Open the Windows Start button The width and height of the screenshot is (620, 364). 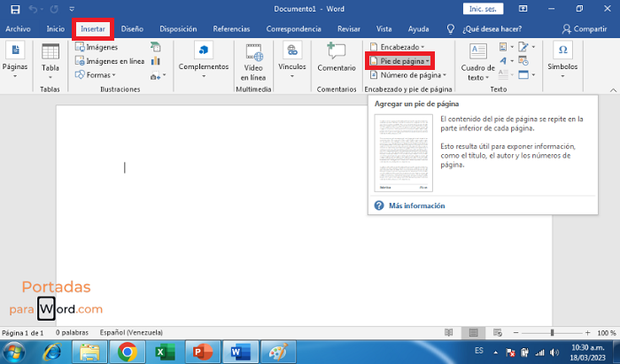(14, 352)
